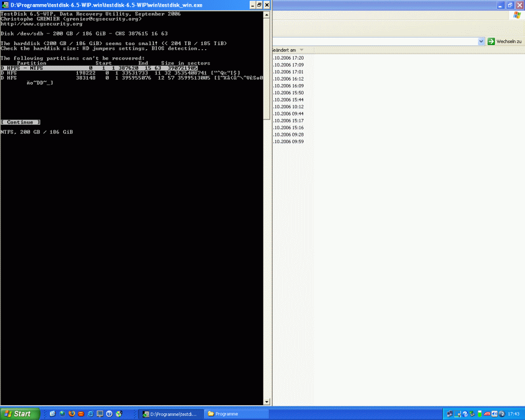Click the date entry 10.2006 15:50

point(288,93)
